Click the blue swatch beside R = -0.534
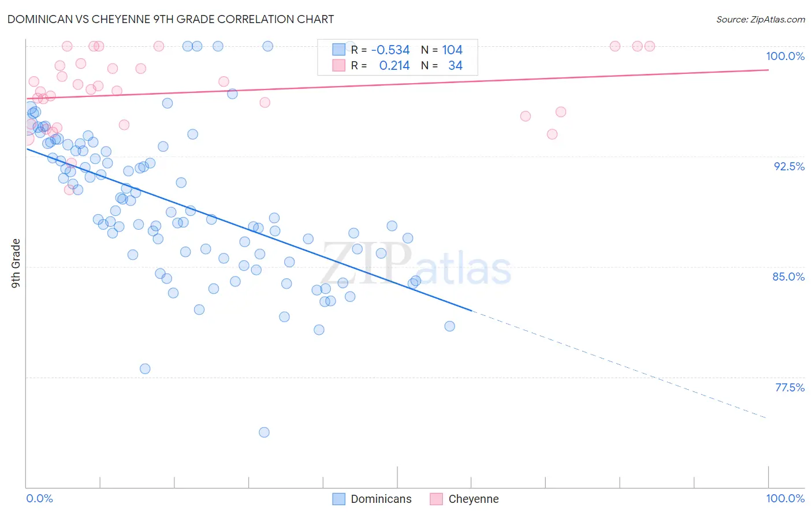 click(339, 50)
